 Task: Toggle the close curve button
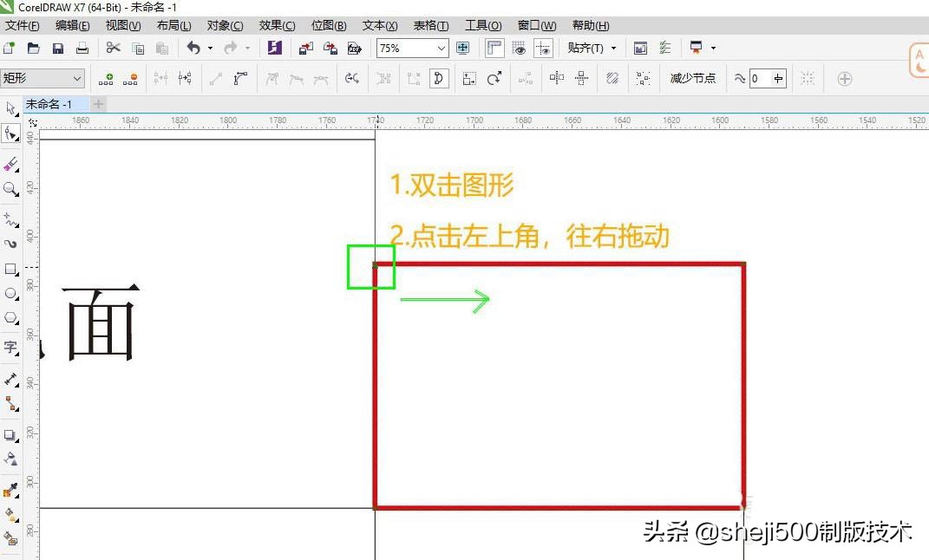click(439, 78)
